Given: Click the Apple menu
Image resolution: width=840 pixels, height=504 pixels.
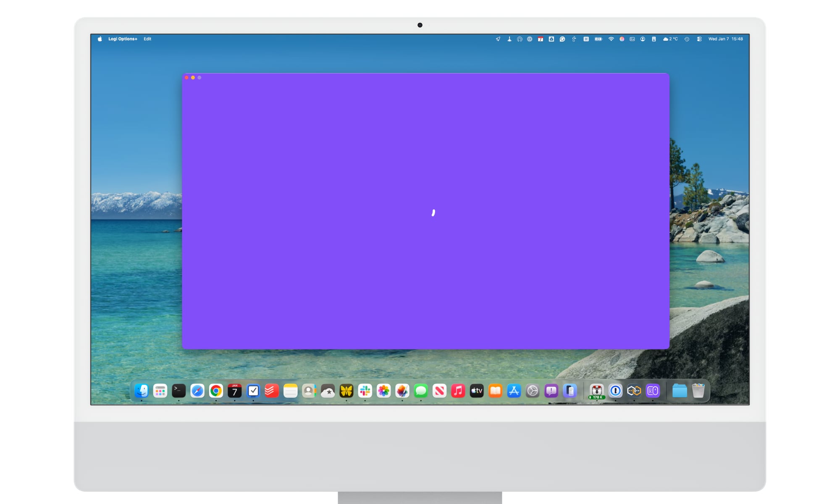Looking at the screenshot, I should (99, 39).
